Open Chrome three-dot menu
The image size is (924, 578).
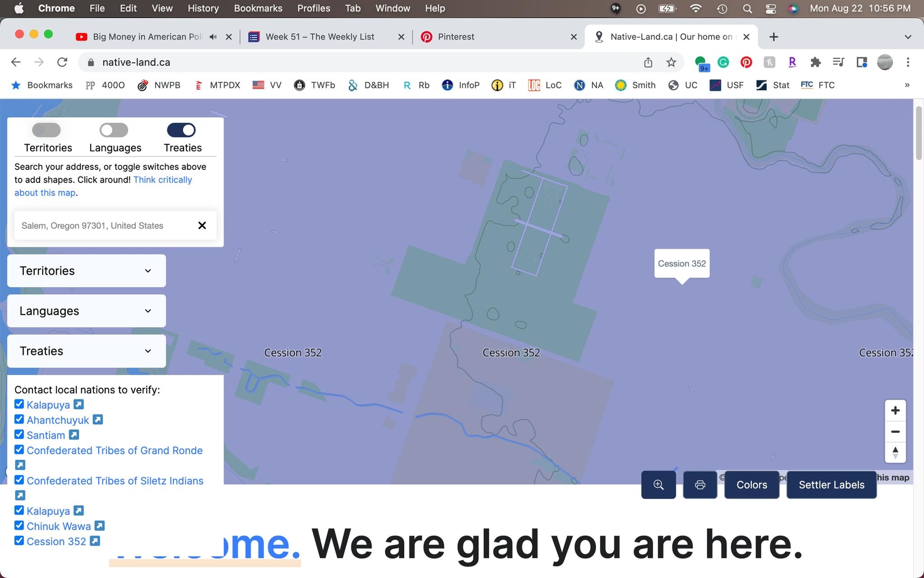(908, 62)
